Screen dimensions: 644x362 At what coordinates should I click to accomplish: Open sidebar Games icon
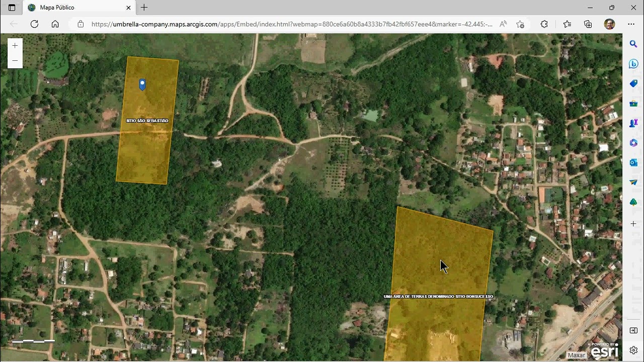coord(633,123)
